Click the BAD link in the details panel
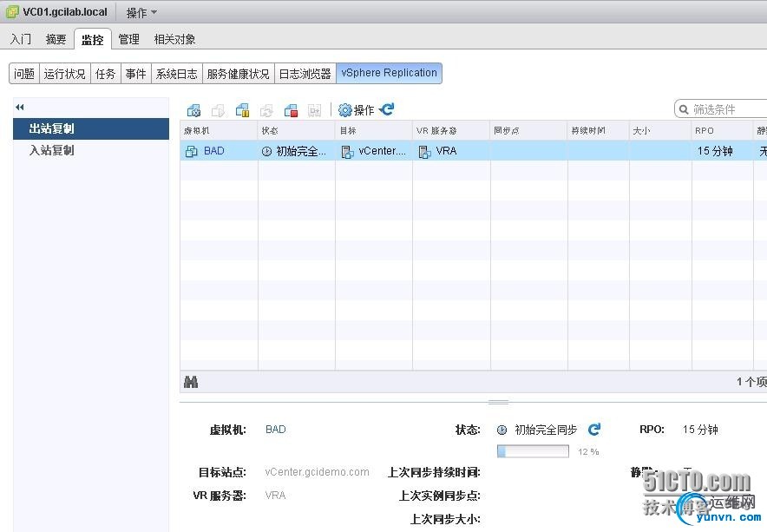The width and height of the screenshot is (767, 532). point(275,430)
